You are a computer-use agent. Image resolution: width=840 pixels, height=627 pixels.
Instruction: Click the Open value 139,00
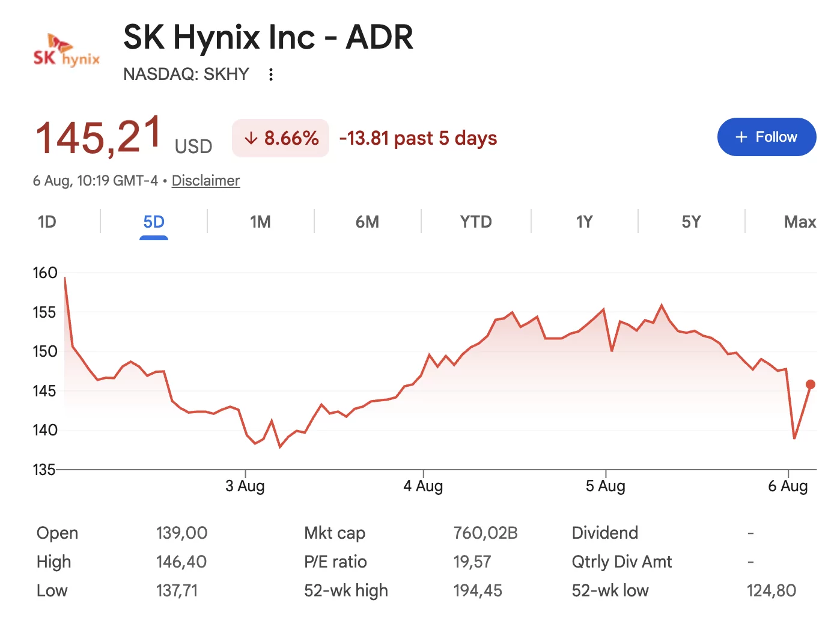point(181,533)
